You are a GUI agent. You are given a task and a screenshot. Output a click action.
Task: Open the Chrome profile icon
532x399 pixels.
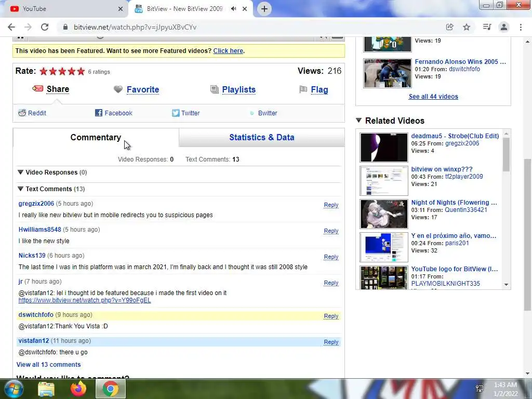click(504, 27)
